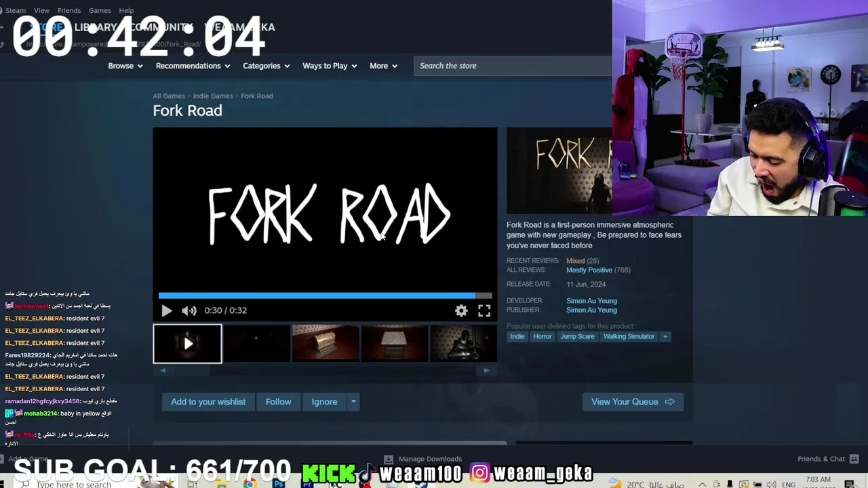The height and width of the screenshot is (488, 868).
Task: Open the wooden chest screenshot thumbnail
Action: (x=325, y=344)
